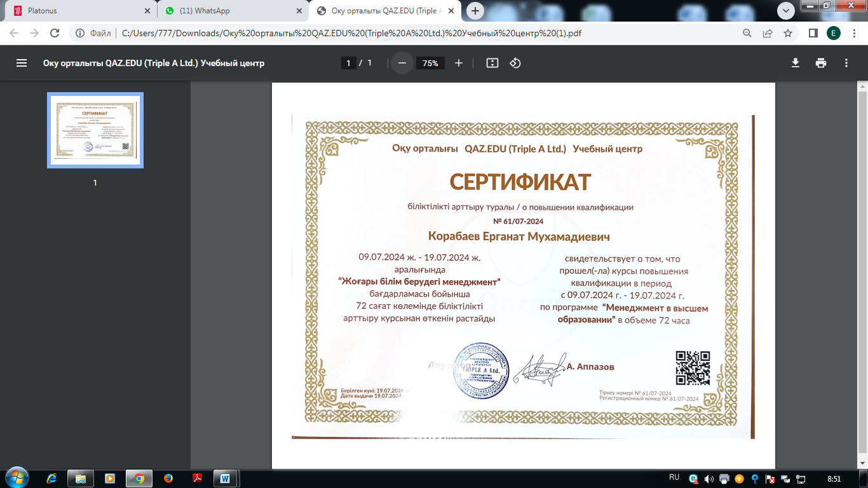Rotate the document counterclockwise

click(515, 63)
